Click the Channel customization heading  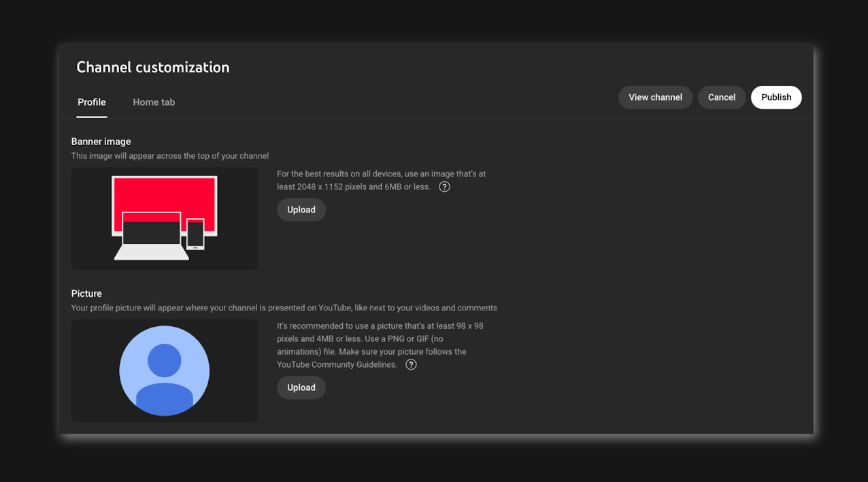[152, 67]
